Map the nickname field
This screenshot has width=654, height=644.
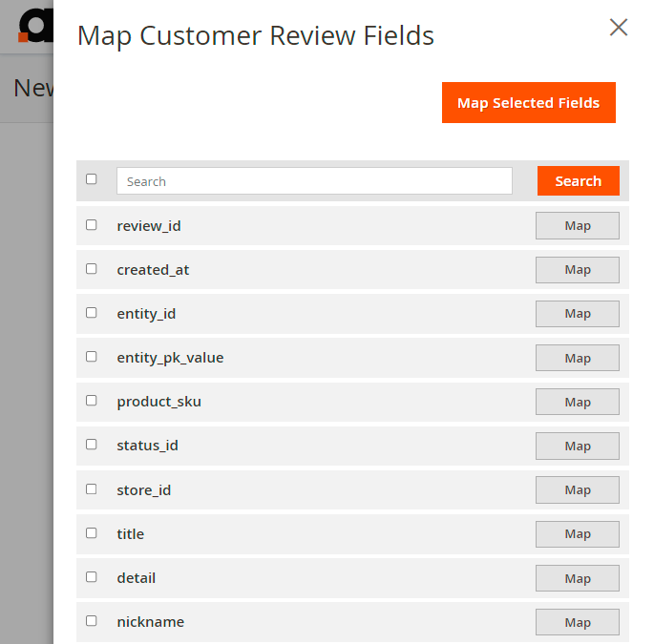577,622
